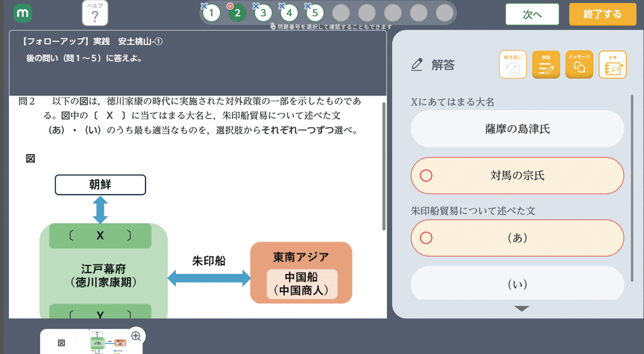
Task: Click the 江戸幕府（徳川家康期） text
Action: pos(103,275)
